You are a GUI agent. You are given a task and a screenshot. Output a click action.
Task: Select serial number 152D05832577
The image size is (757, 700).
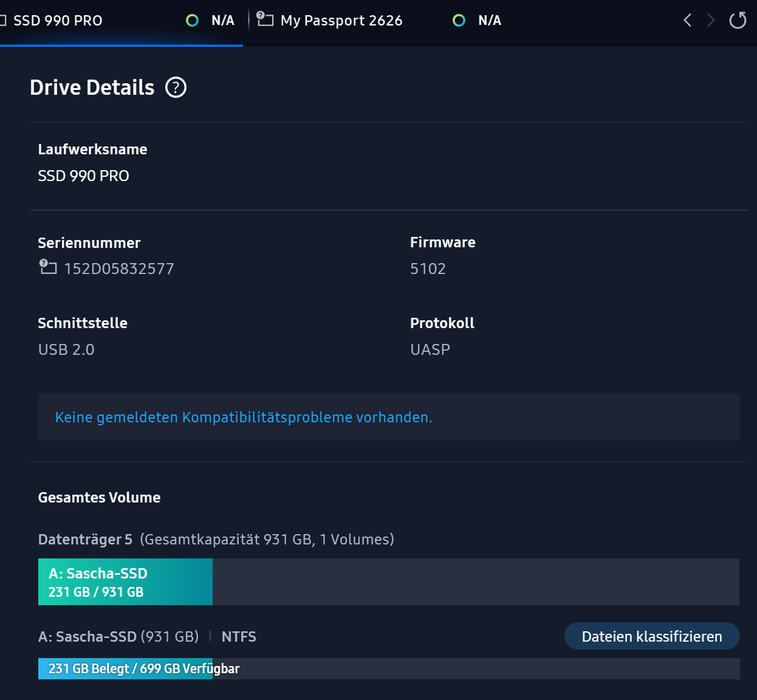pos(119,269)
